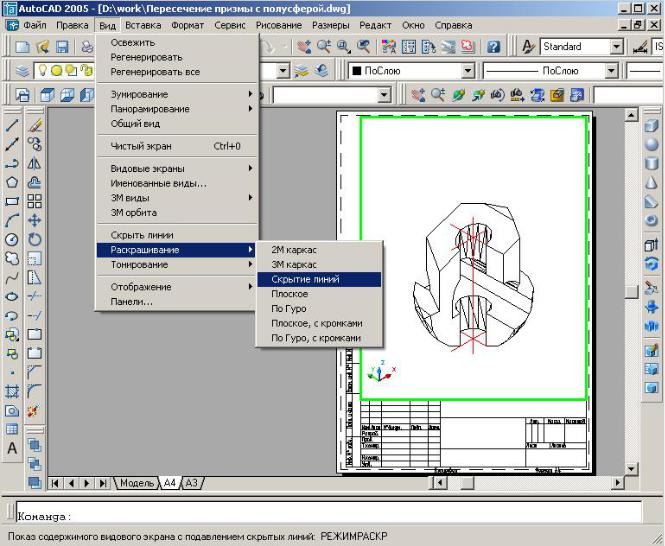Open the Вставка menu
Image resolution: width=665 pixels, height=546 pixels.
143,25
